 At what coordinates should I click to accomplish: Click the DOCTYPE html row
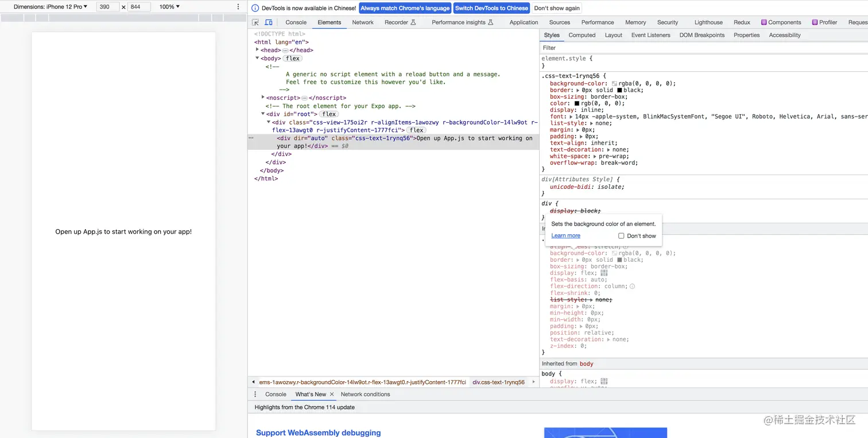point(280,34)
